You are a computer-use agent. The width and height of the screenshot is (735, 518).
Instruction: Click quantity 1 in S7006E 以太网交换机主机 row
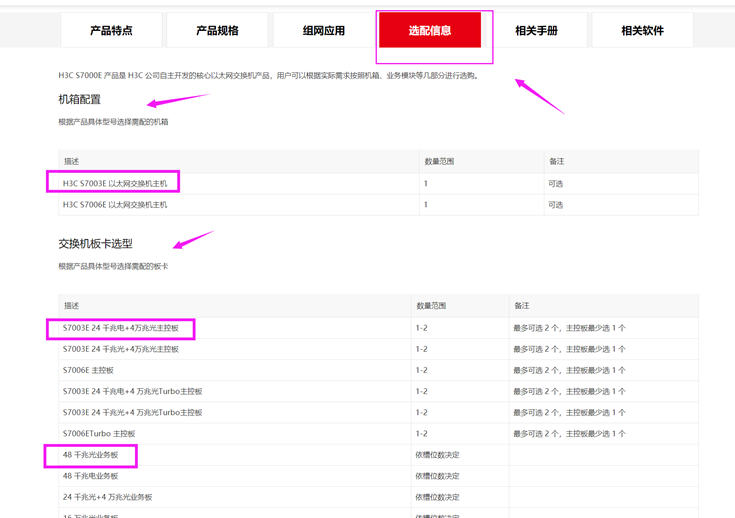point(426,205)
